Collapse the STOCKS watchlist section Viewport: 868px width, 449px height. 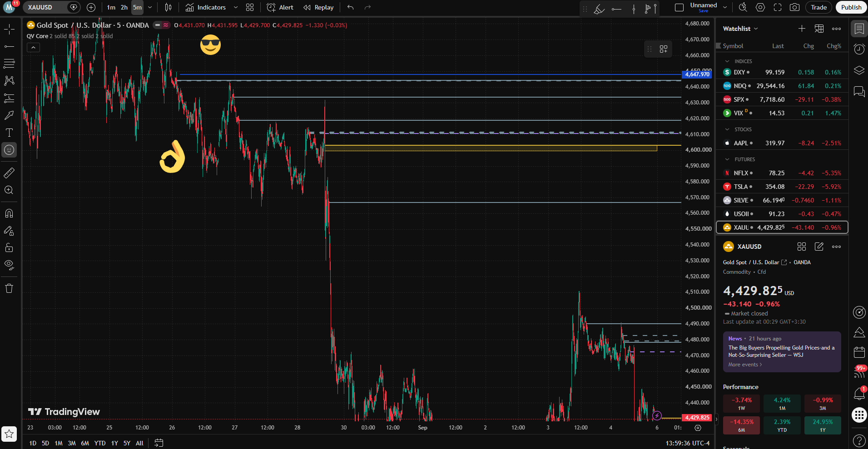[x=727, y=129]
